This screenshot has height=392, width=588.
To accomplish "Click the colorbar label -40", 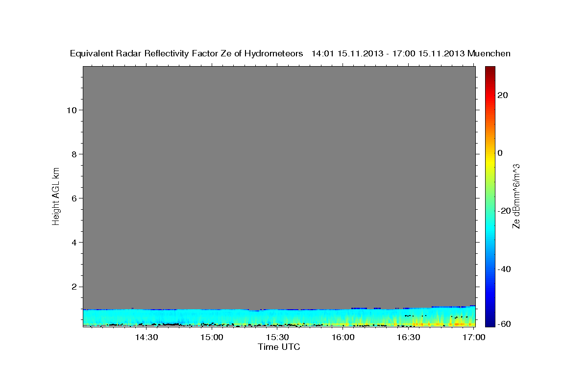I will click(504, 269).
